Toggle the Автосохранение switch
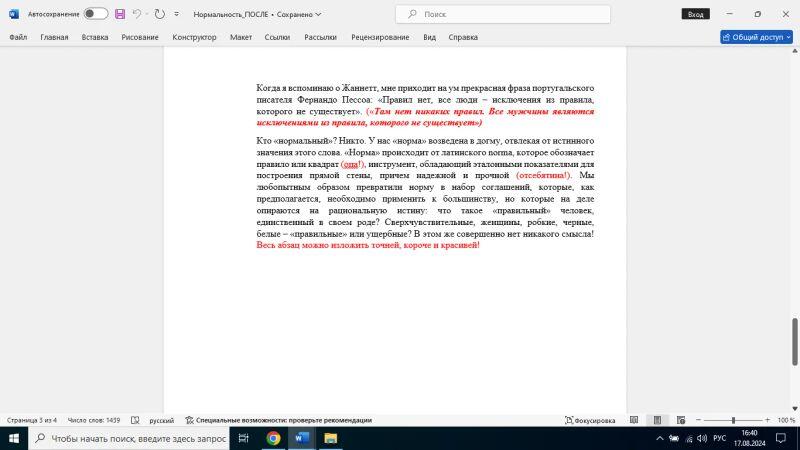 [x=96, y=14]
